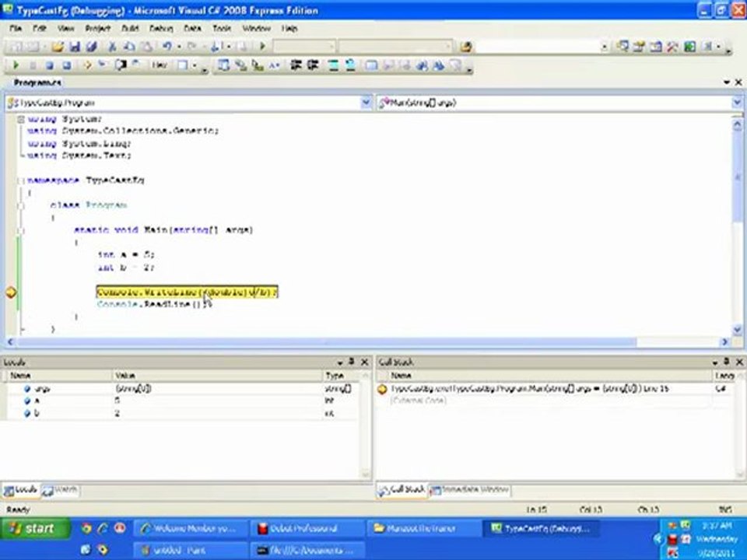The height and width of the screenshot is (560, 747).
Task: Switch to the Immediate Window tab
Action: tap(470, 490)
